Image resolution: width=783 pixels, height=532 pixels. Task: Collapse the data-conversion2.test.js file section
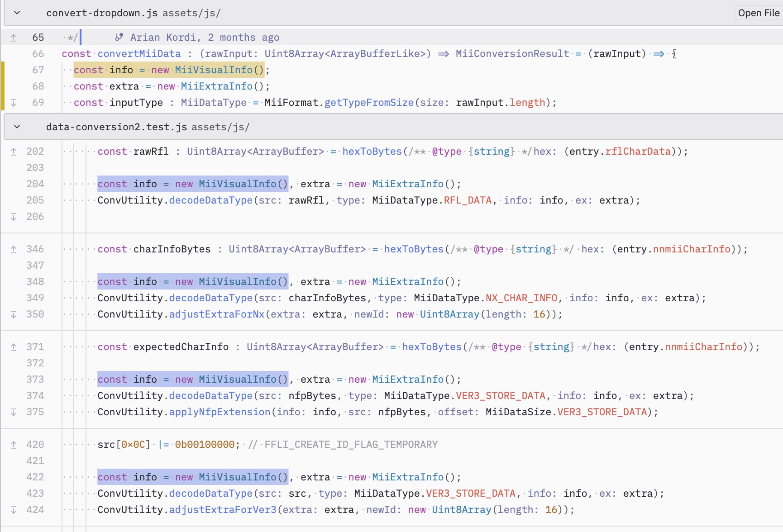click(17, 127)
